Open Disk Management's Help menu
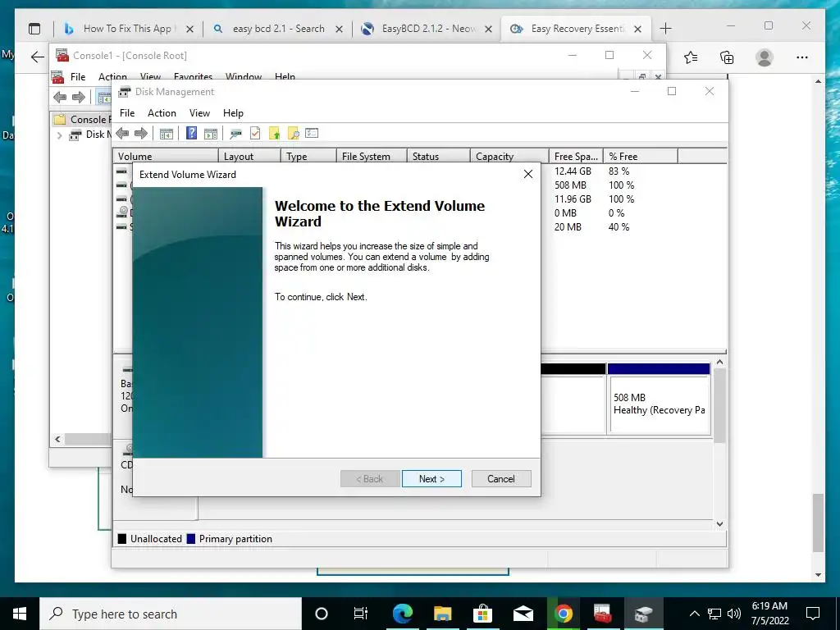 233,113
